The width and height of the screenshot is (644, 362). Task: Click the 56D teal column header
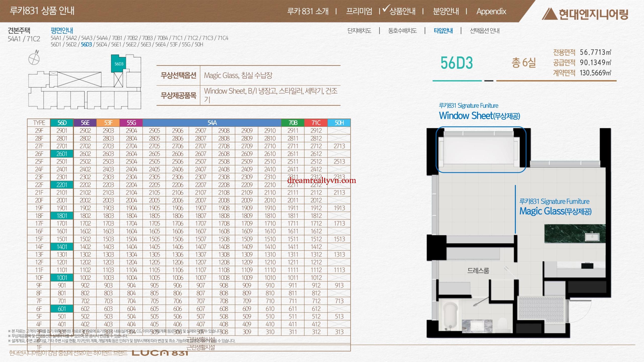pos(62,123)
